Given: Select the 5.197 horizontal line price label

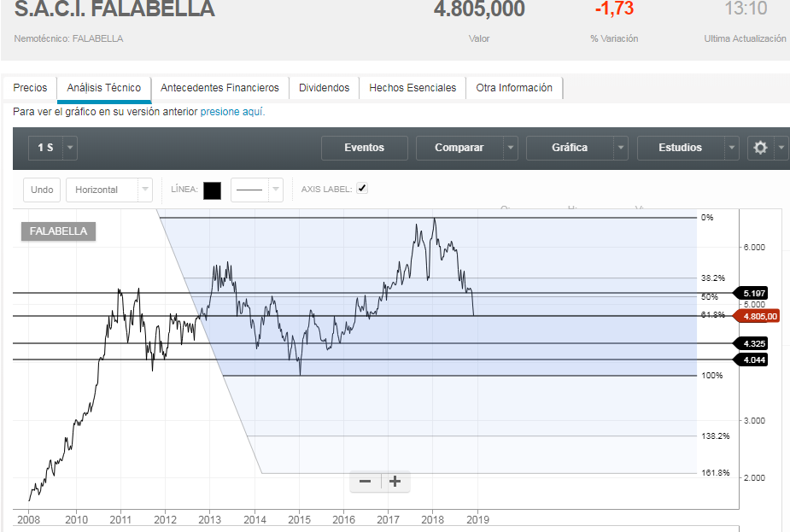Looking at the screenshot, I should [x=751, y=293].
